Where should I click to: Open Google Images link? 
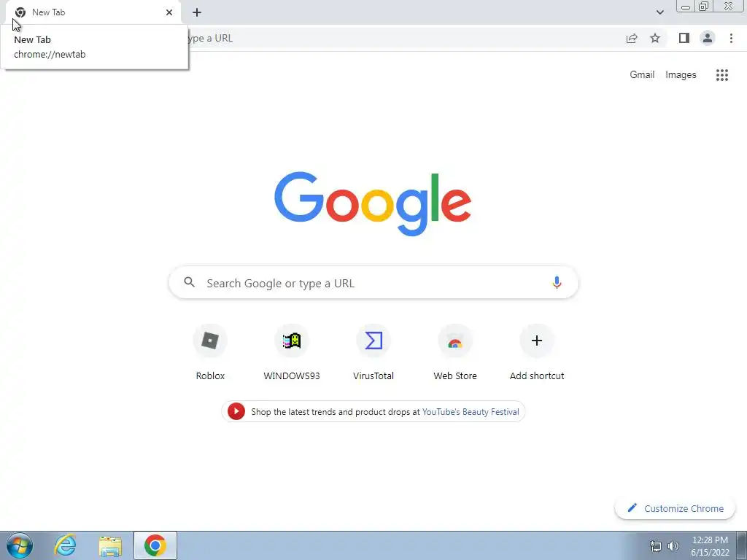[x=681, y=75]
